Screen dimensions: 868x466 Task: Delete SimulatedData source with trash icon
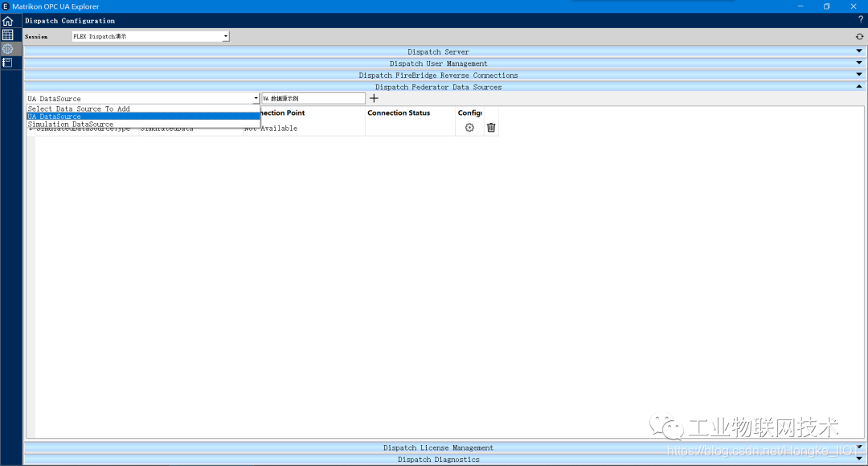pos(491,128)
